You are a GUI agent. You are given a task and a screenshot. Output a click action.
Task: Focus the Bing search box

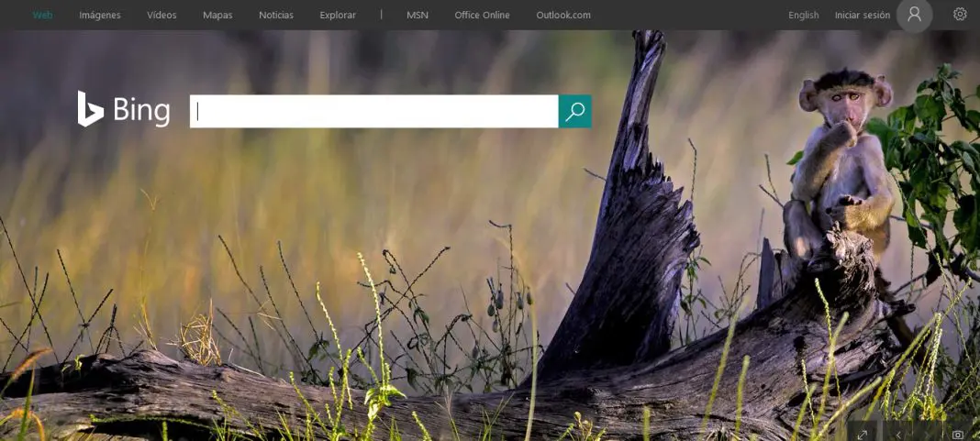[373, 111]
